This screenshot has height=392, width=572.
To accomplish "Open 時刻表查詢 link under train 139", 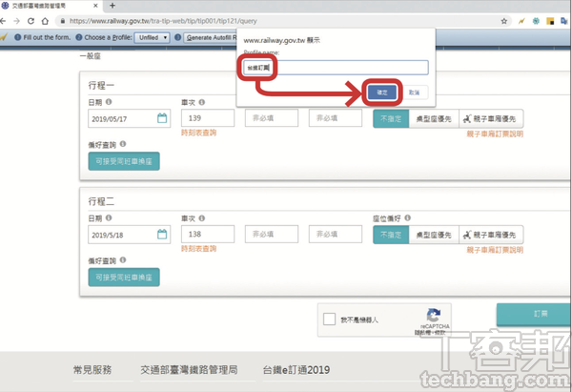I will click(199, 133).
